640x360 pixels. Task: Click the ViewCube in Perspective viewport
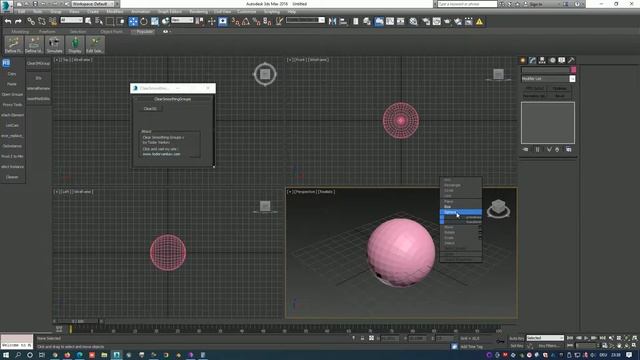pyautogui.click(x=498, y=209)
